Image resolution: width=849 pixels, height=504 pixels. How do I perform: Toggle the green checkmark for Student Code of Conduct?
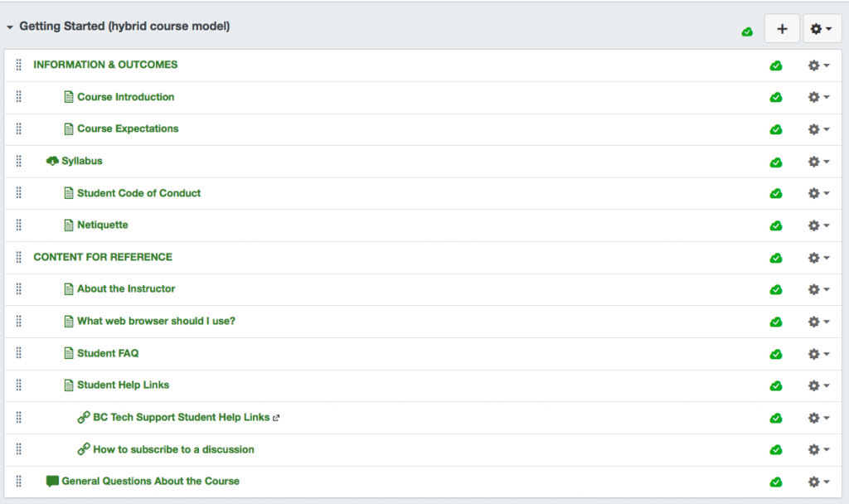coord(776,193)
